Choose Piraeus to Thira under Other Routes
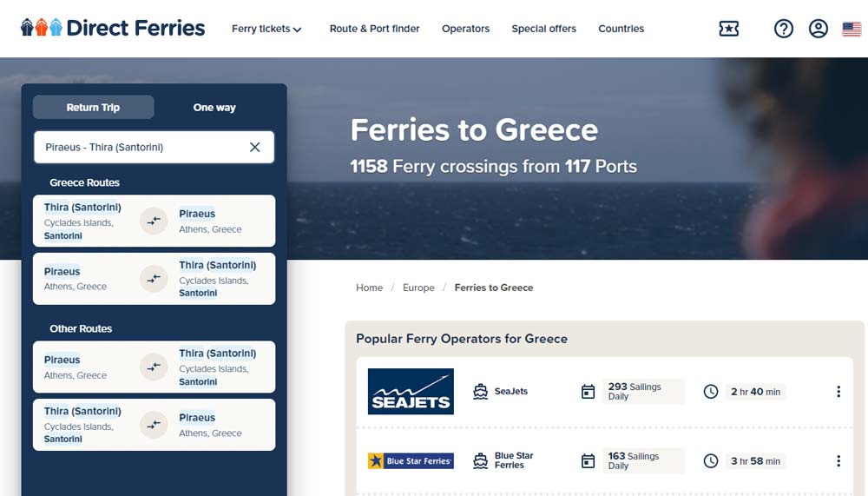The height and width of the screenshot is (496, 868). pos(154,367)
